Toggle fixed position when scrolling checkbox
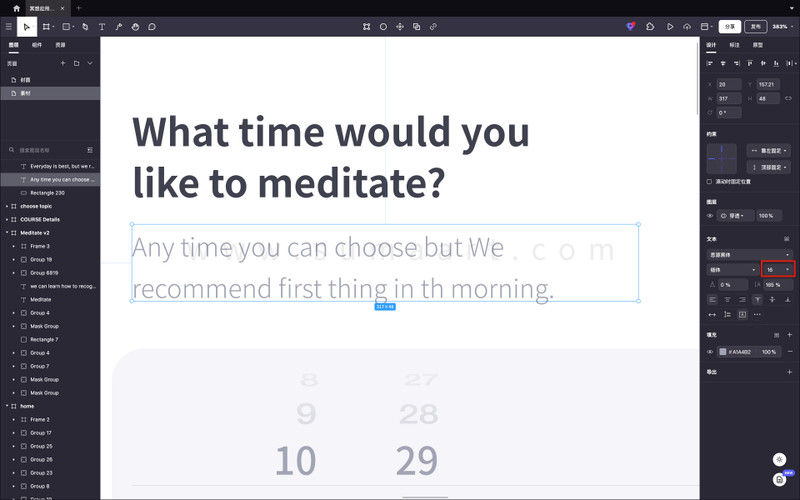 coord(709,182)
